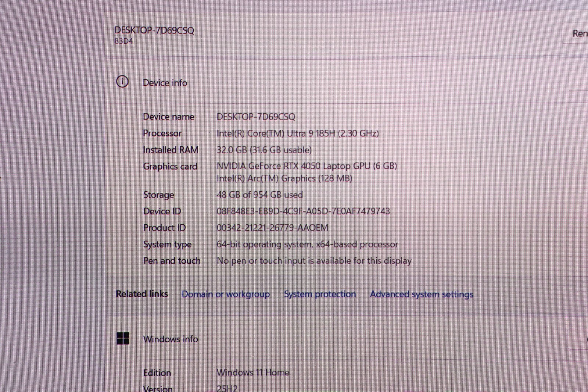This screenshot has height=392, width=588.
Task: Select the Intel Arc Graphics 128 MB entry
Action: [284, 179]
